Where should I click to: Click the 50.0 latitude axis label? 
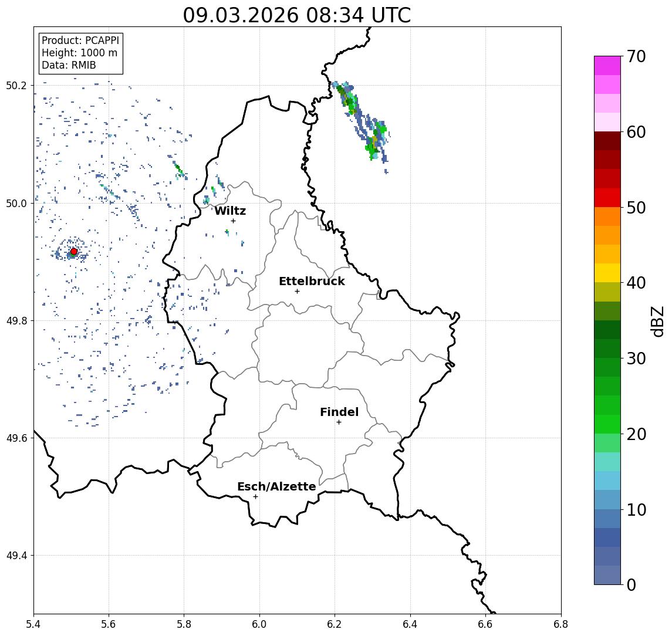point(16,203)
